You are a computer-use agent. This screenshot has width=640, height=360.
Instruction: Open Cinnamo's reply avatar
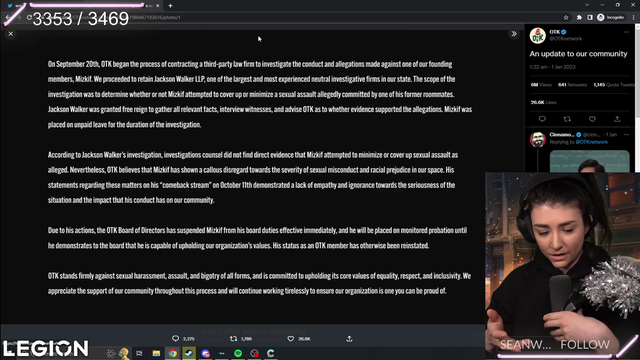pyautogui.click(x=538, y=139)
